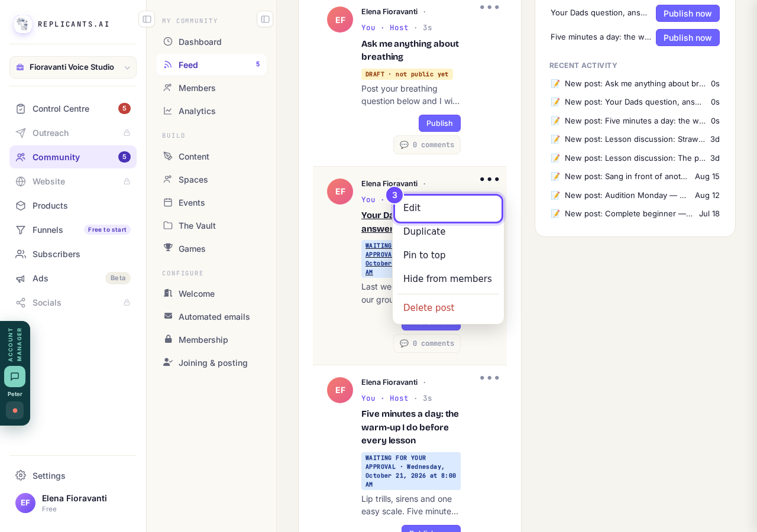Image resolution: width=757 pixels, height=532 pixels.
Task: Open options menu for Five minutes post
Action: (x=489, y=378)
